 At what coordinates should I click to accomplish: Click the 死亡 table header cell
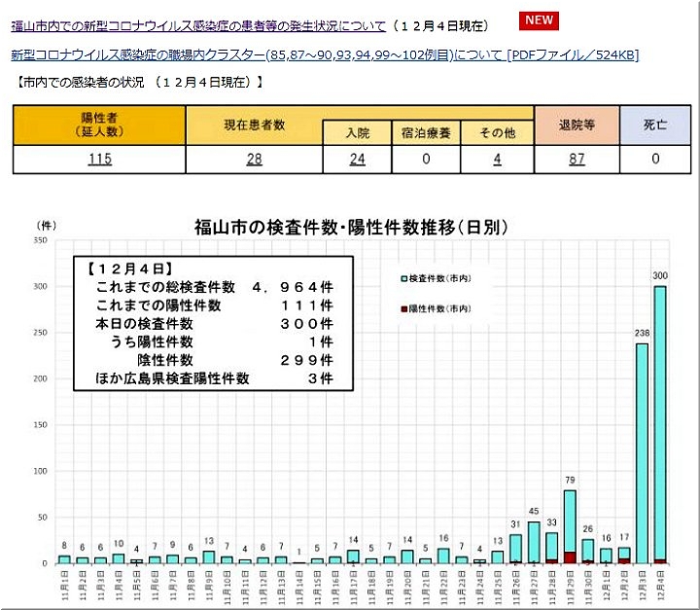pyautogui.click(x=656, y=125)
